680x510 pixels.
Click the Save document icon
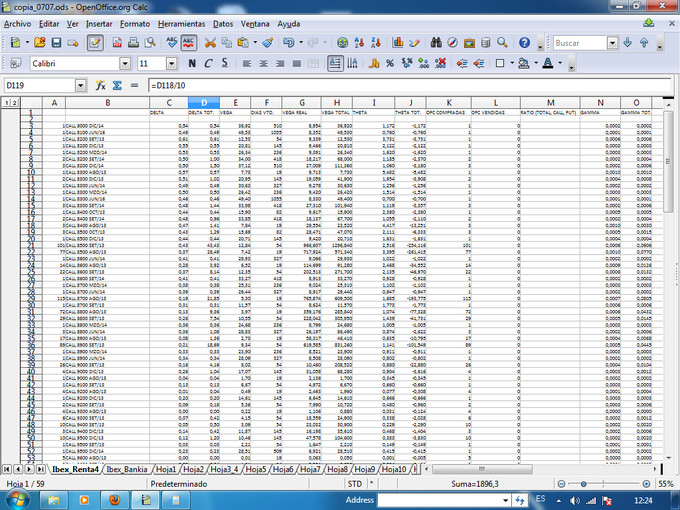click(57, 43)
